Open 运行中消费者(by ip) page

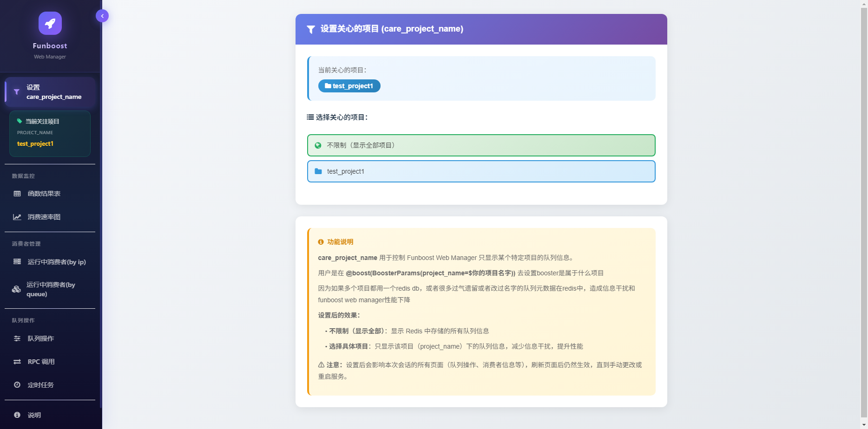pyautogui.click(x=50, y=262)
